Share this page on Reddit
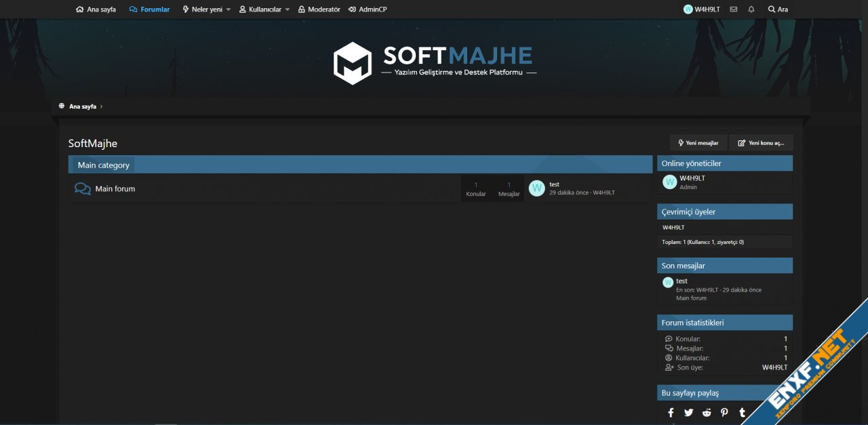The height and width of the screenshot is (425, 868). pyautogui.click(x=707, y=412)
